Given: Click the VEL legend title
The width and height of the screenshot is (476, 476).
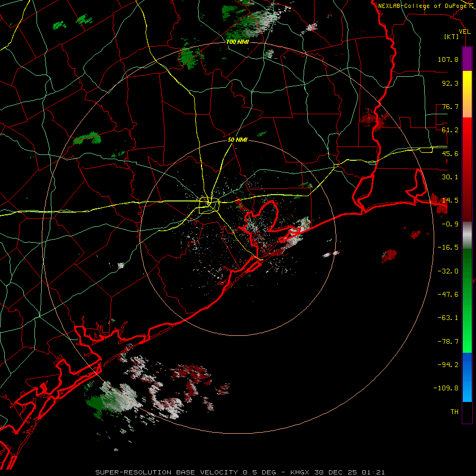Looking at the screenshot, I should click(x=464, y=32).
